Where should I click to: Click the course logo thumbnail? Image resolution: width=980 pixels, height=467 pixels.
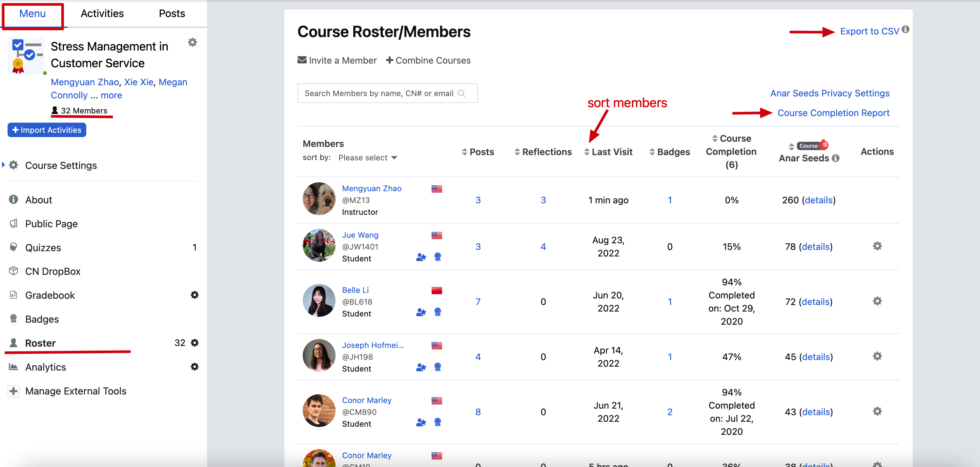[x=27, y=56]
